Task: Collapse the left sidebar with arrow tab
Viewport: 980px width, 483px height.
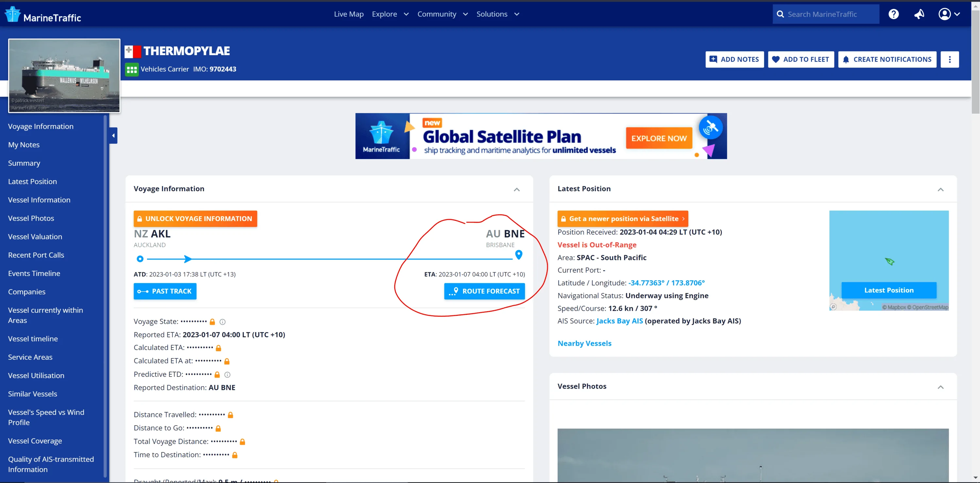Action: click(113, 136)
